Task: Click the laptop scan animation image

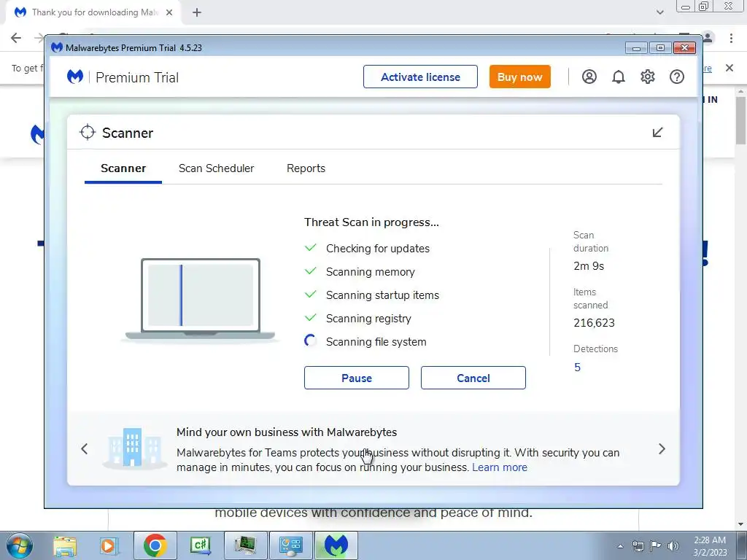Action: [200, 300]
